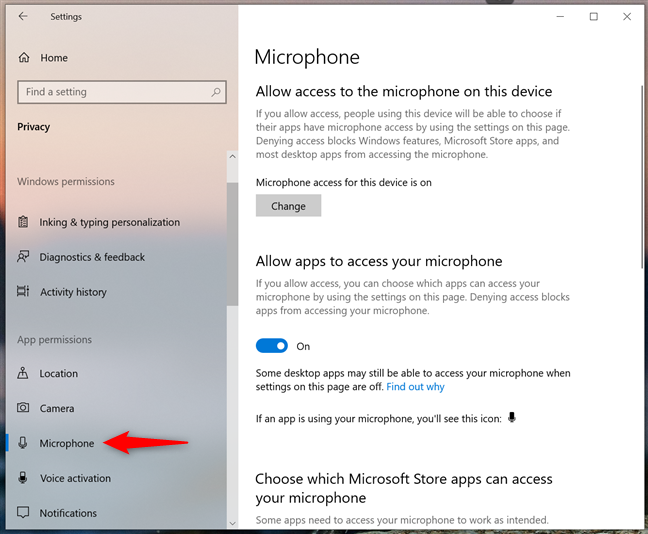Viewport: 648px width, 534px height.
Task: Click the search magnifier icon
Action: pos(216,92)
